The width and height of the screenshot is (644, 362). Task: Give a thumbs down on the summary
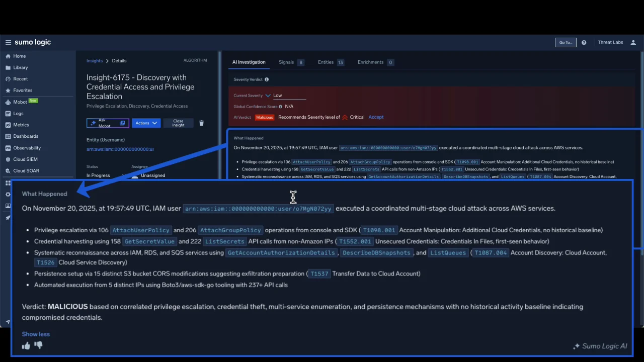38,345
